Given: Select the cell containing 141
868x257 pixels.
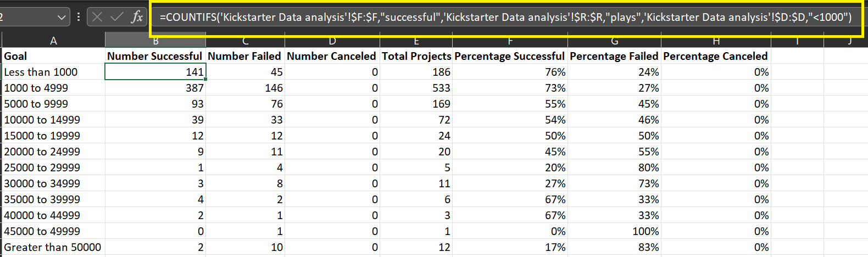Looking at the screenshot, I should [155, 72].
